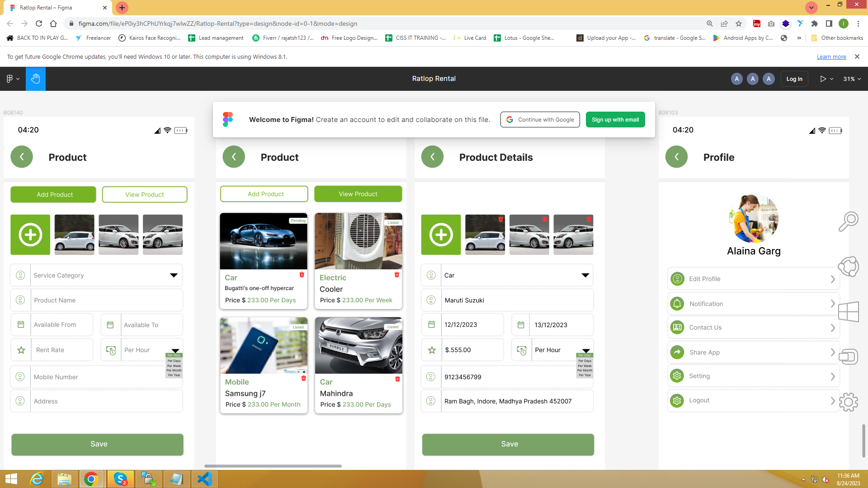Click the horizontal canvas scrollbar
Viewport: 868px width, 488px height.
[273, 466]
